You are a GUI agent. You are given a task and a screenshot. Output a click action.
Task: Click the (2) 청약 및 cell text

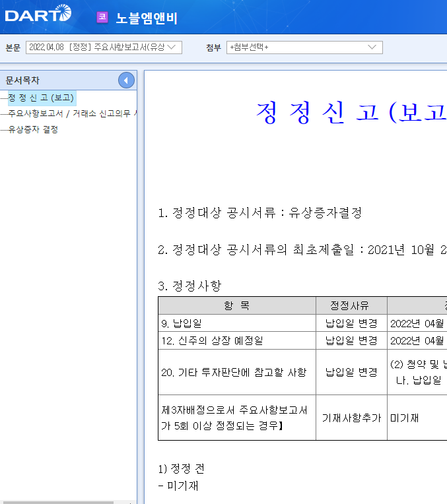pos(419,364)
